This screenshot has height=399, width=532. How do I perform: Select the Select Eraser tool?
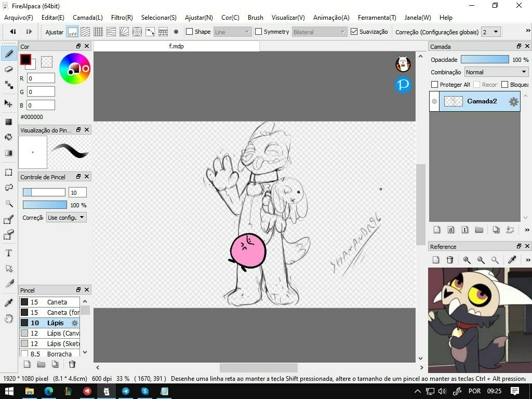click(x=9, y=235)
